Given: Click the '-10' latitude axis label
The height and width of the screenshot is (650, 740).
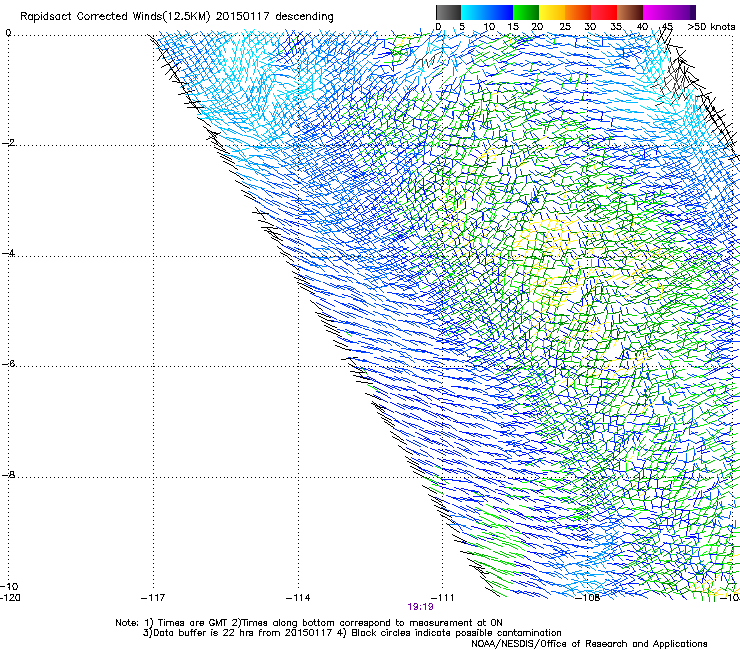Looking at the screenshot, I should [9, 586].
